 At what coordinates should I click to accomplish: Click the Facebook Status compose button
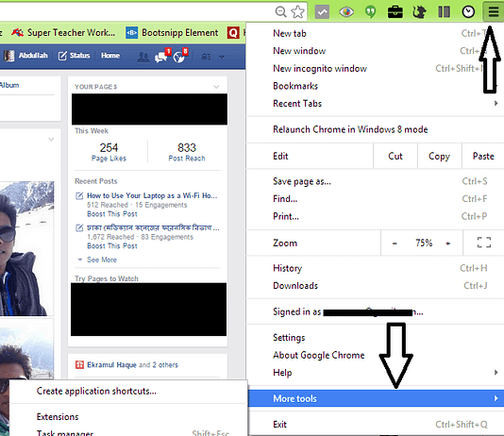(74, 56)
